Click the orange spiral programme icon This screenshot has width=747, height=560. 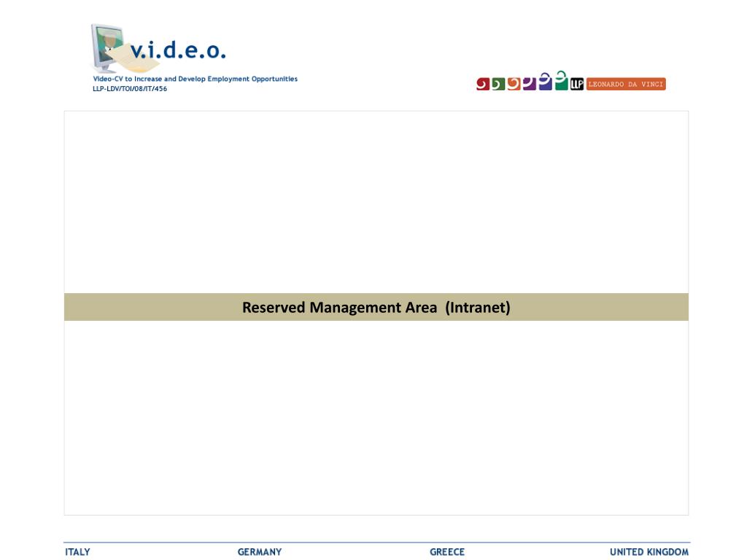coord(514,84)
